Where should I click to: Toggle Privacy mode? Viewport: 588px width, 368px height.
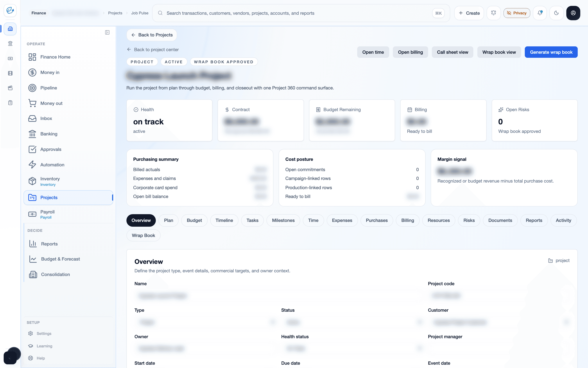517,13
